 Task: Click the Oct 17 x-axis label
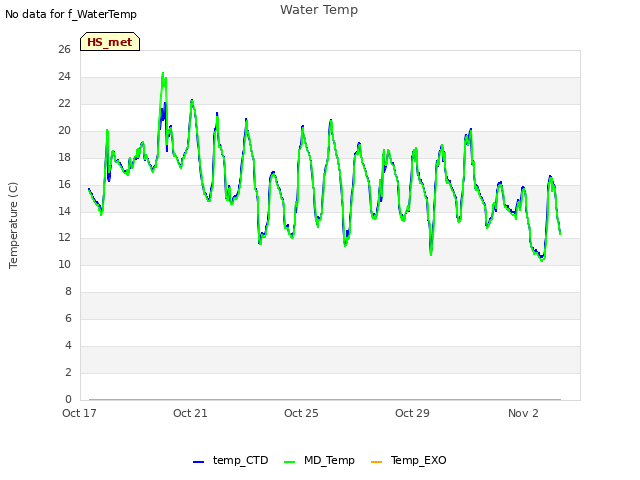click(79, 413)
